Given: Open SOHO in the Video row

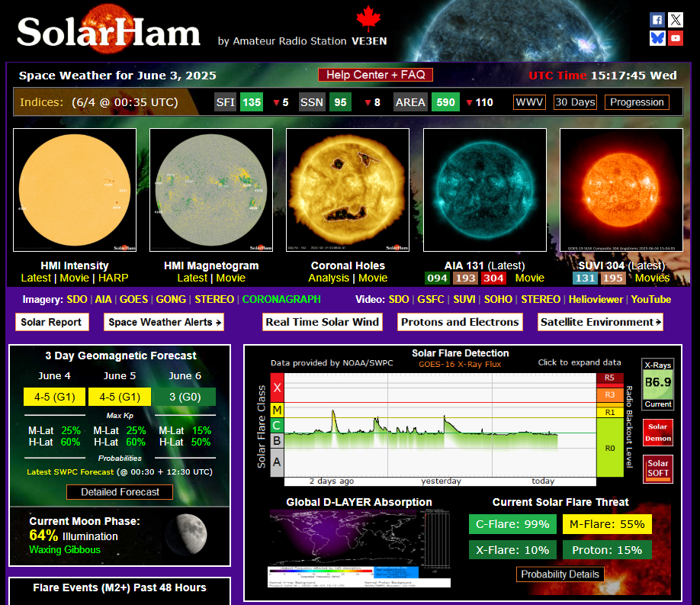Looking at the screenshot, I should click(498, 299).
